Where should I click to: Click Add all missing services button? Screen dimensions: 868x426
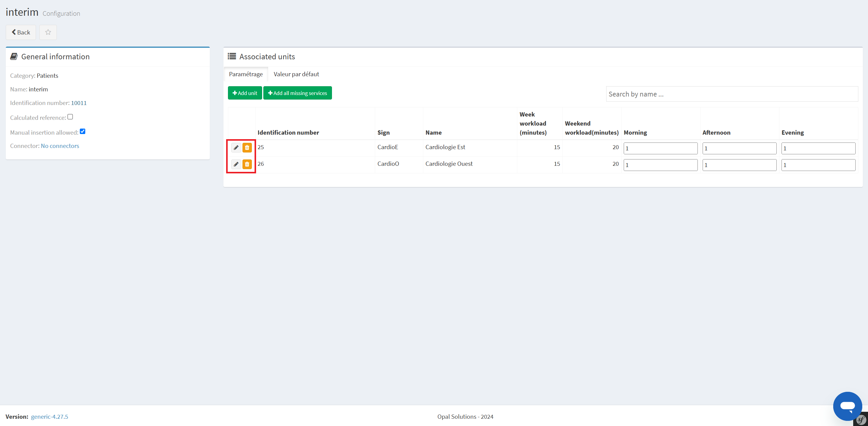297,93
